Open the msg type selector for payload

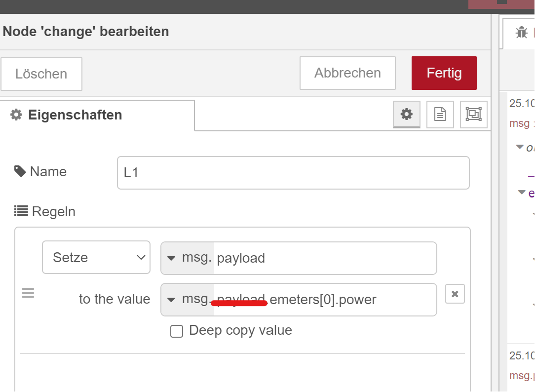pyautogui.click(x=188, y=258)
